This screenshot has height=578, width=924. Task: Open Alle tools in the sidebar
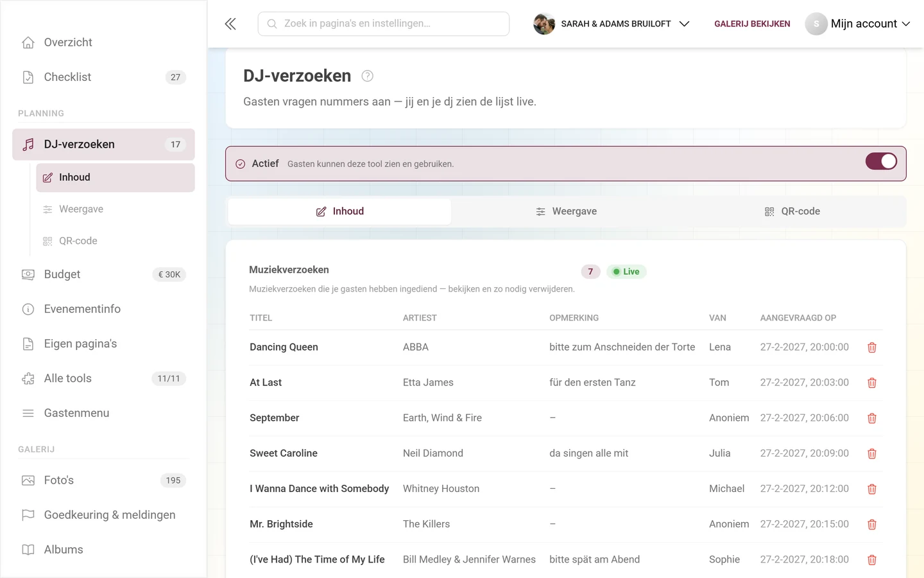tap(103, 378)
